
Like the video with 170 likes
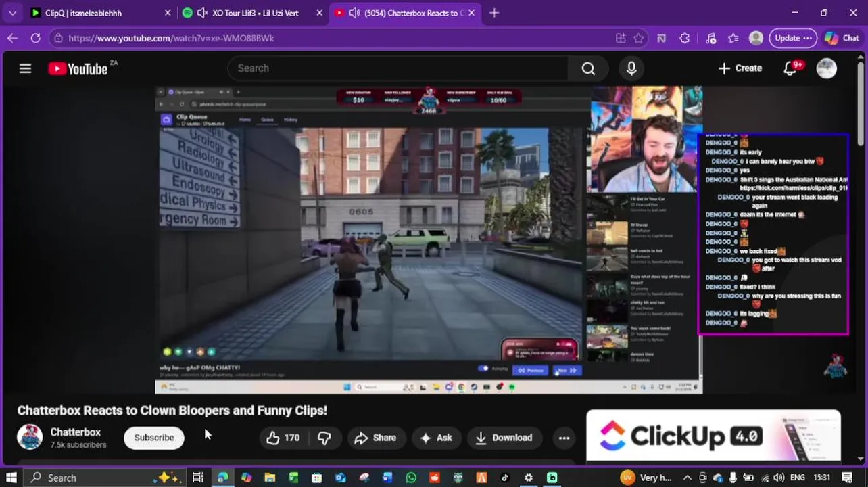click(283, 438)
